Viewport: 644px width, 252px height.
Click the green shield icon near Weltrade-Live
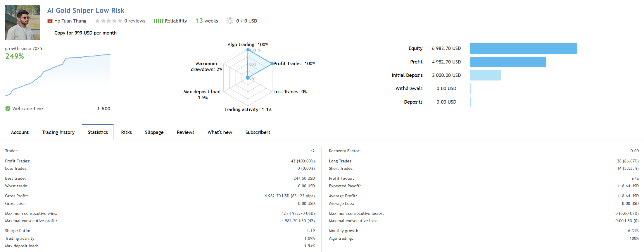pyautogui.click(x=8, y=109)
